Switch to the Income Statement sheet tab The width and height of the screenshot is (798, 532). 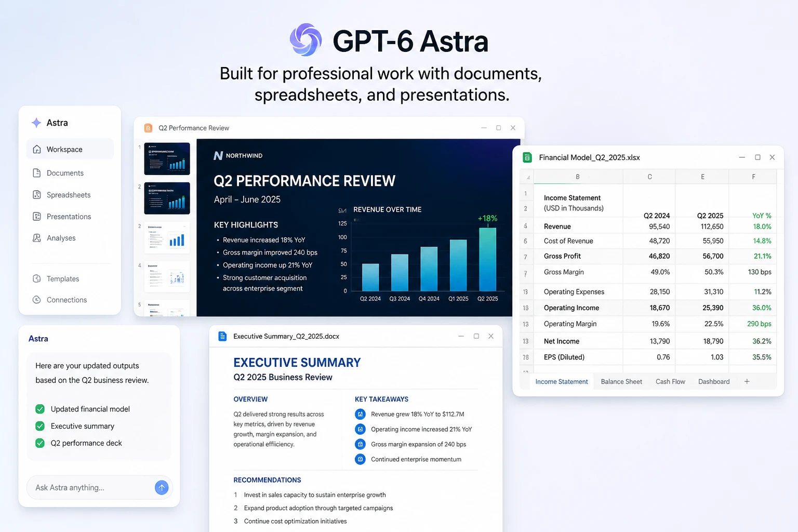click(562, 381)
